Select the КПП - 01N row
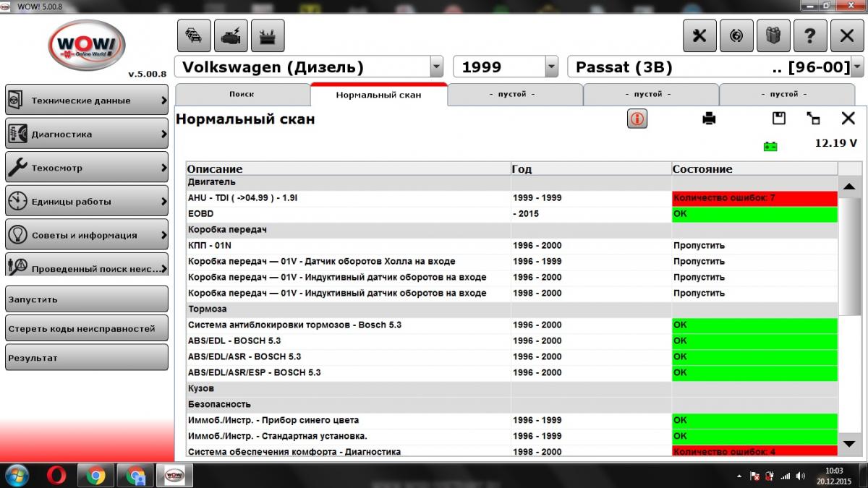The image size is (868, 488). click(x=512, y=246)
